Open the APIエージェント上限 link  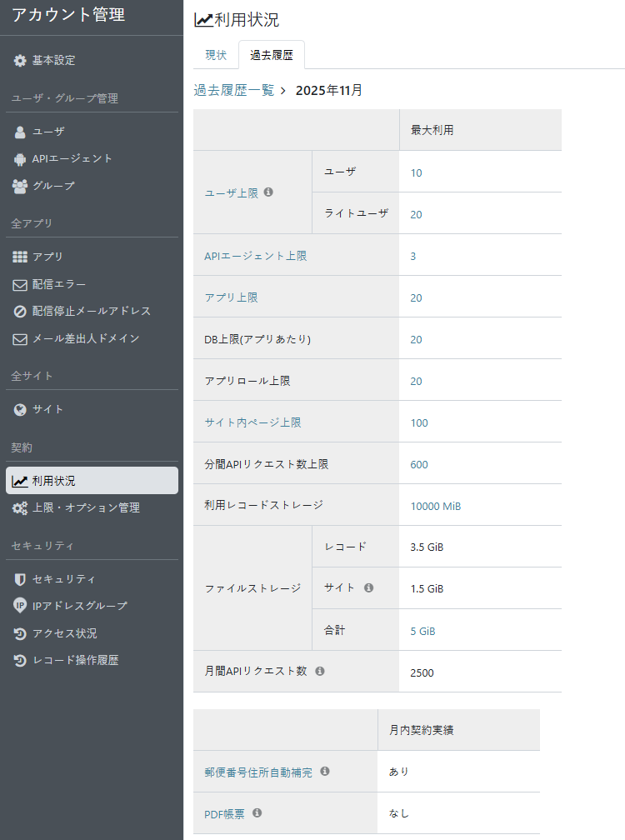[255, 256]
